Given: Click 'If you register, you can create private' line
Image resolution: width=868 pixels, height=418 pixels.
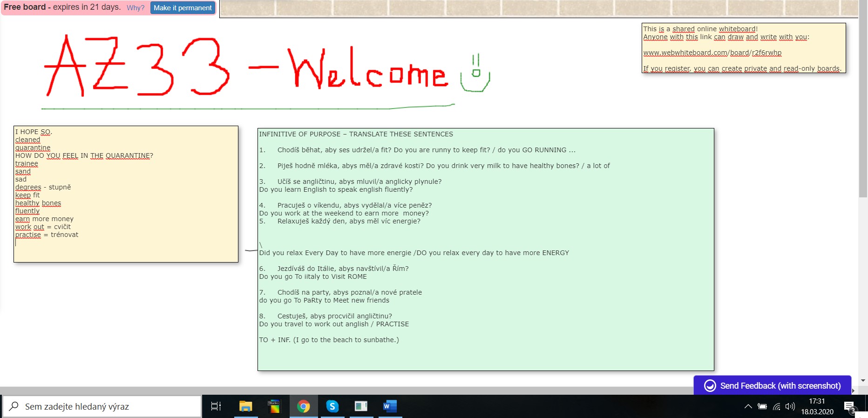Looking at the screenshot, I should (x=742, y=68).
